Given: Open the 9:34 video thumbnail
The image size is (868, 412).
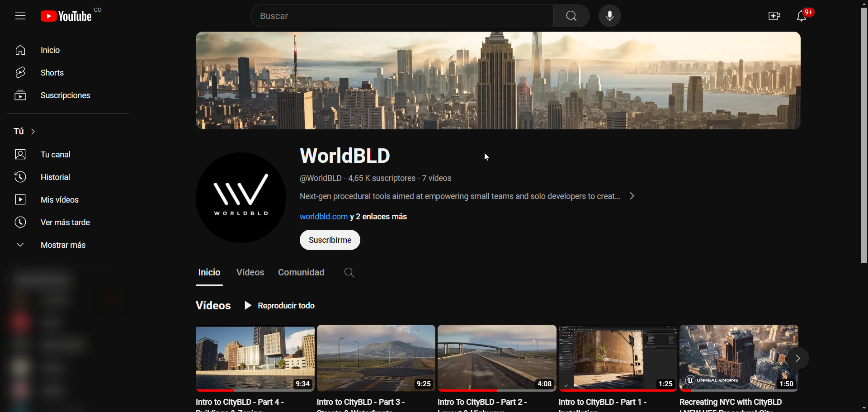Looking at the screenshot, I should [255, 358].
